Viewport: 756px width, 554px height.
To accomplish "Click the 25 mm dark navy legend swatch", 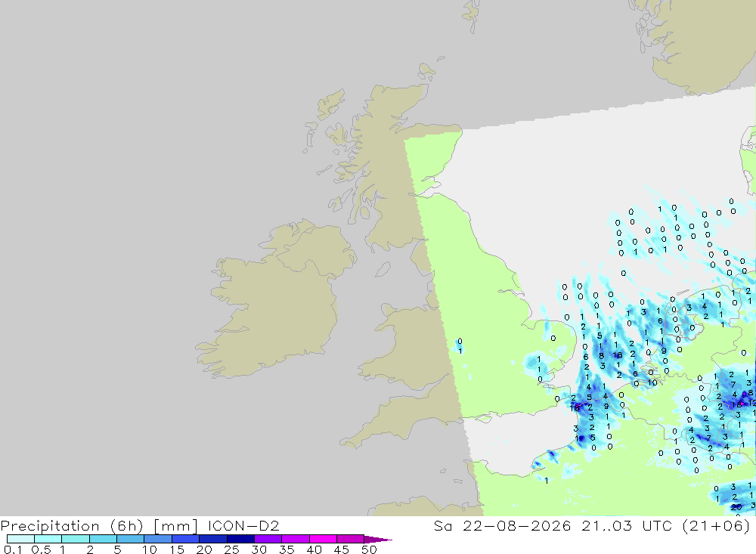I will 240,539.
